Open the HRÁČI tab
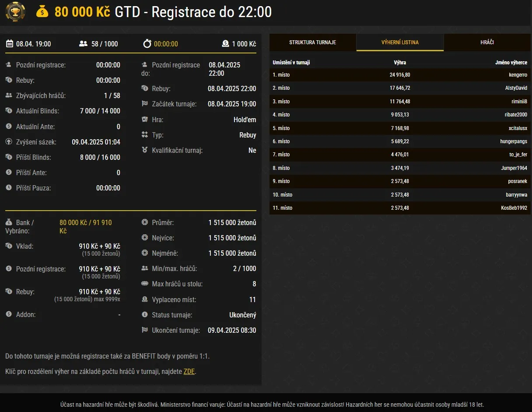Image resolution: width=532 pixels, height=412 pixels. (487, 42)
